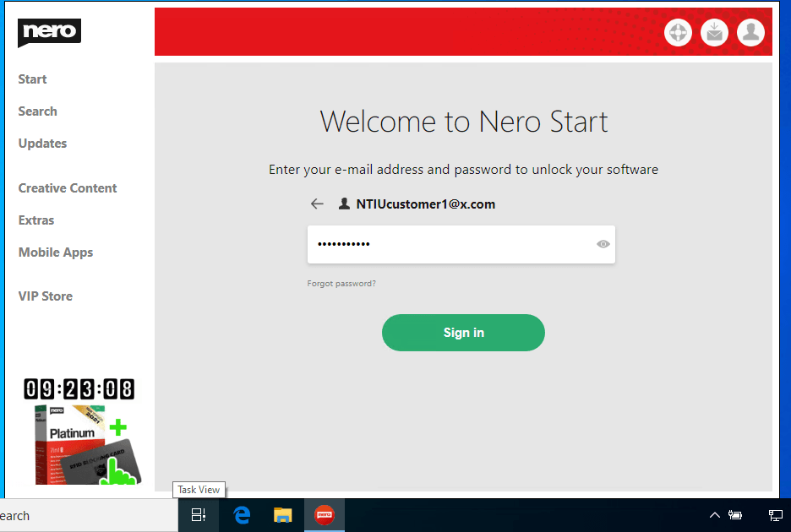Open File Explorer from the taskbar

click(283, 515)
